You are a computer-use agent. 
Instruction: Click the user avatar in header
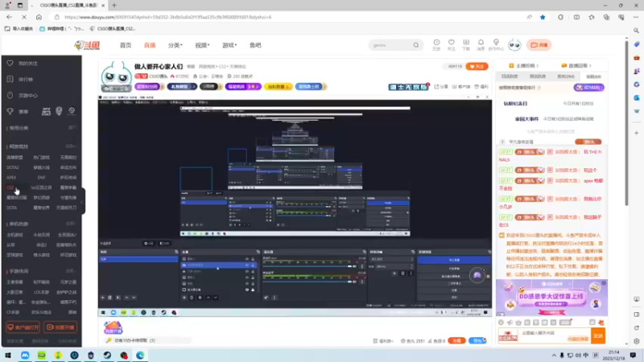514,45
